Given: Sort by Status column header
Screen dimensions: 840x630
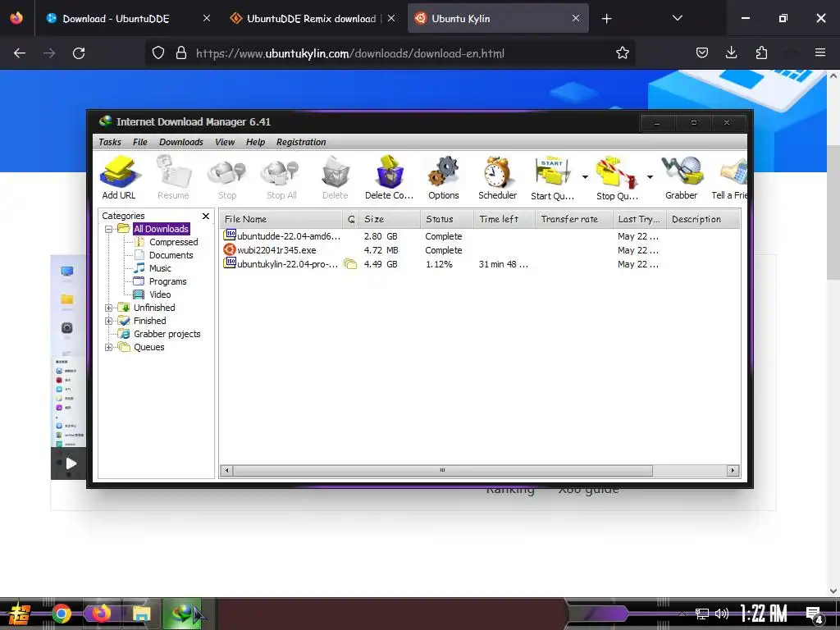Looking at the screenshot, I should click(x=447, y=219).
